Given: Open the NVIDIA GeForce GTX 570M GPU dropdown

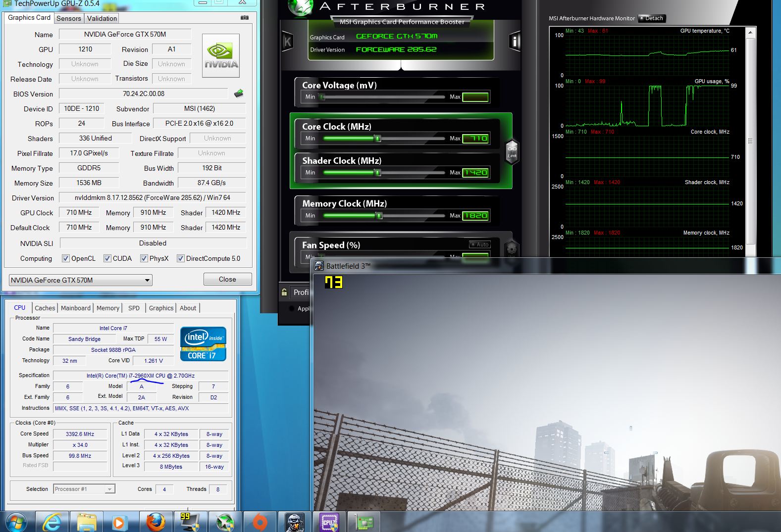Looking at the screenshot, I should click(x=81, y=280).
